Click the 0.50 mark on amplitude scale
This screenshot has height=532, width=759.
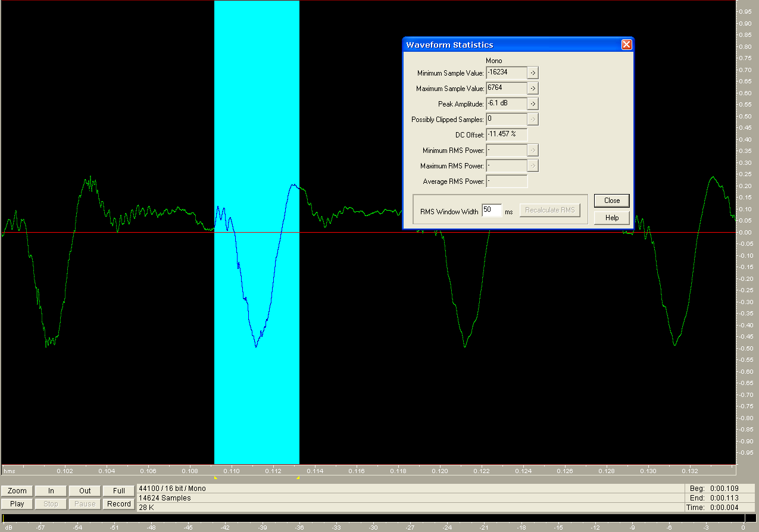pos(744,116)
